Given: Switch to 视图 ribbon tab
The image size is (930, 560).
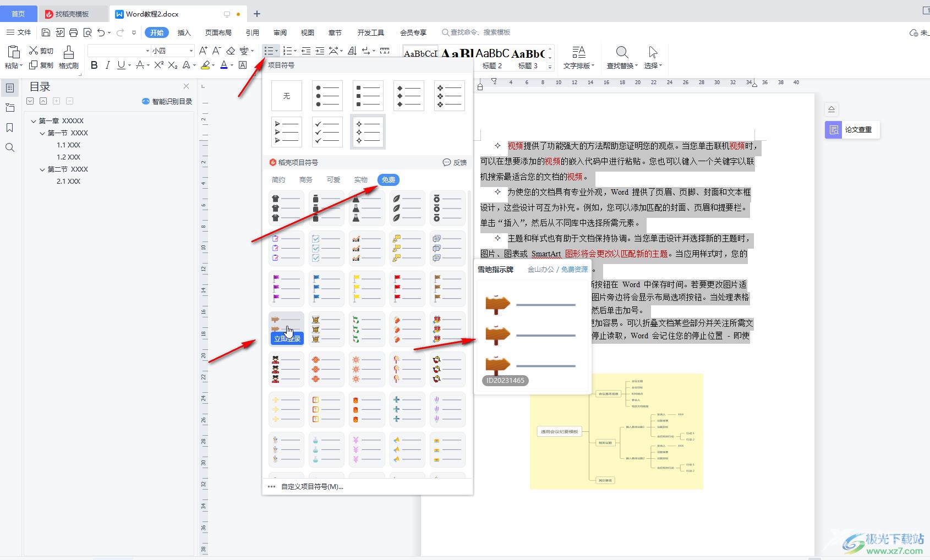Looking at the screenshot, I should 308,32.
